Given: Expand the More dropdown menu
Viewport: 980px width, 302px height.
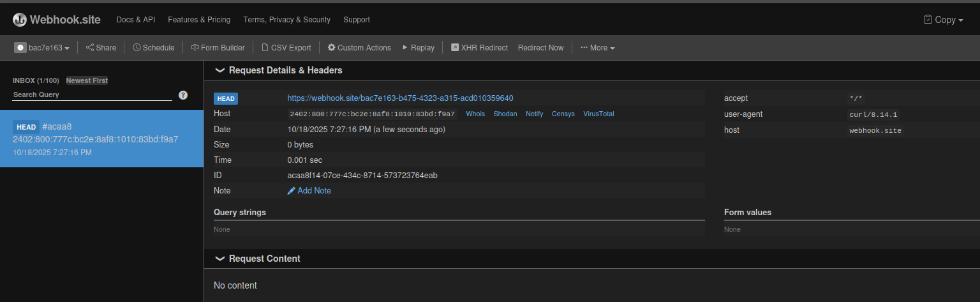Looking at the screenshot, I should (597, 48).
